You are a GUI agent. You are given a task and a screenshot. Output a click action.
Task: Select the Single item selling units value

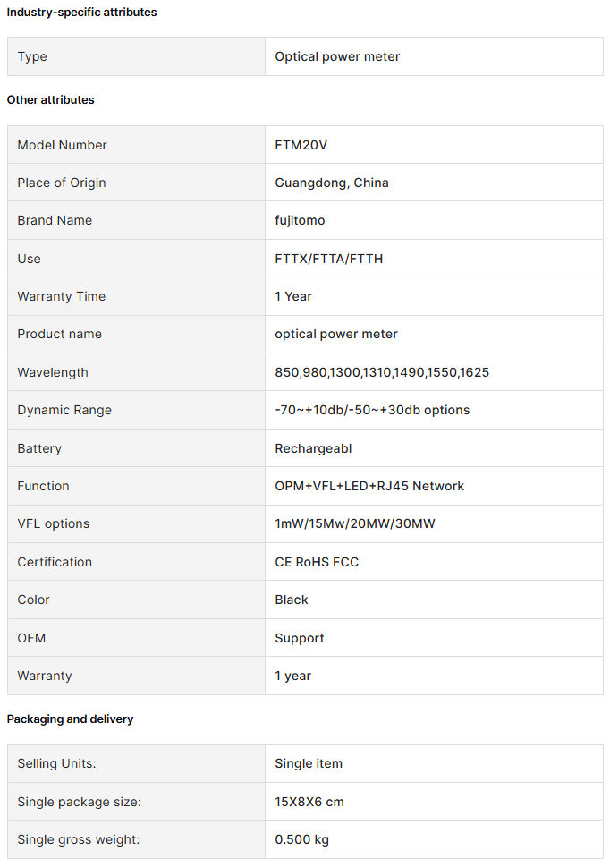coord(309,763)
